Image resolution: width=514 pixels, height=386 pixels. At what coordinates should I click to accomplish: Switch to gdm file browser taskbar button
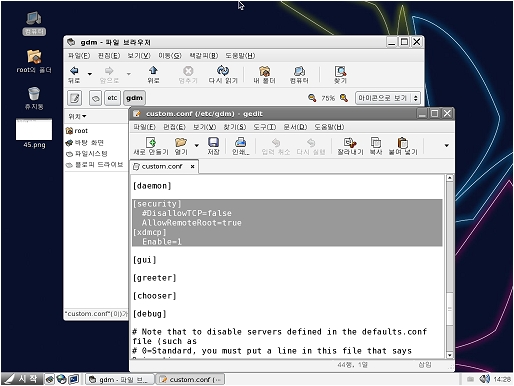(x=120, y=379)
